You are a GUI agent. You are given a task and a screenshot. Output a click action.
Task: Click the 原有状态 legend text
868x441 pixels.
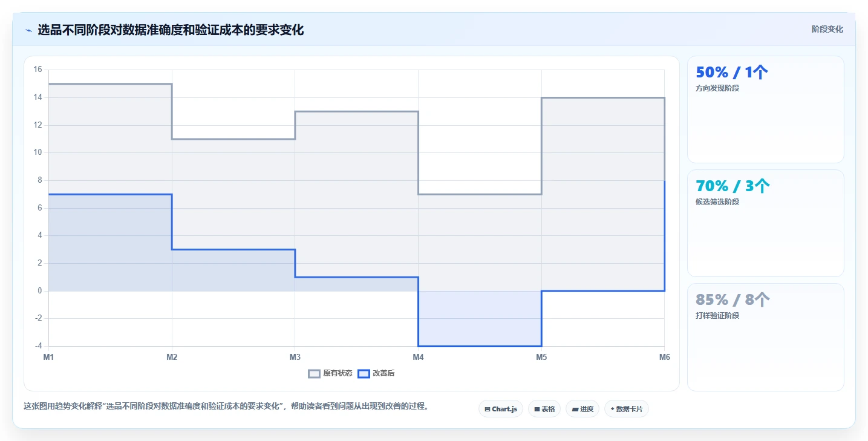coord(338,374)
